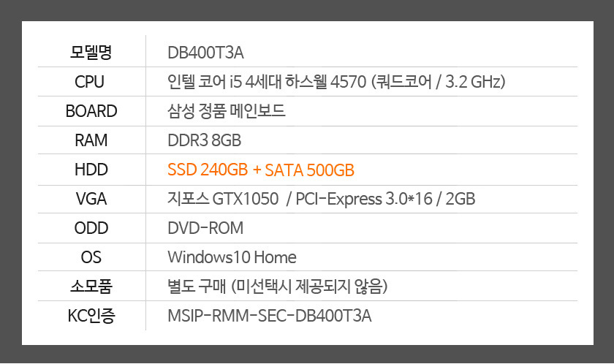Click the model name DB400T3A
The width and height of the screenshot is (614, 364).
click(205, 53)
